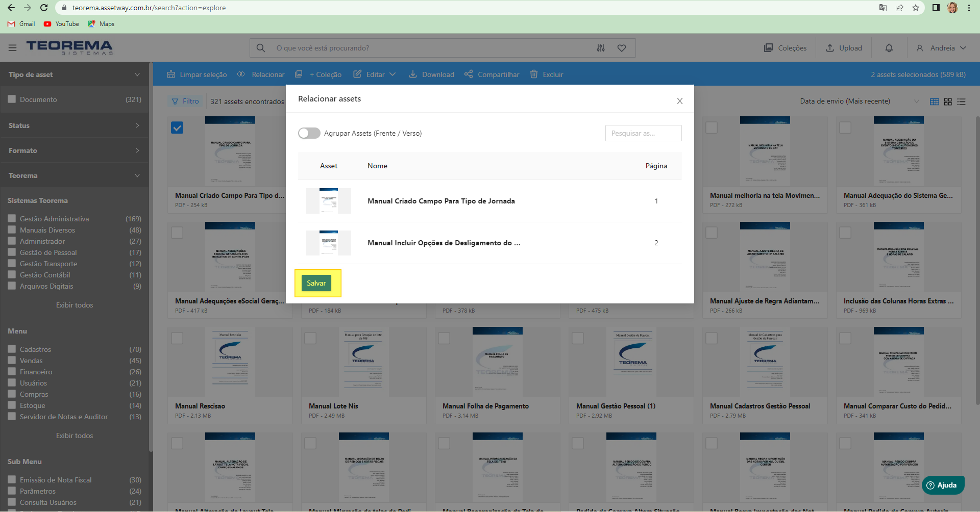Switch to table view icon
This screenshot has height=512, width=980.
pyautogui.click(x=935, y=101)
